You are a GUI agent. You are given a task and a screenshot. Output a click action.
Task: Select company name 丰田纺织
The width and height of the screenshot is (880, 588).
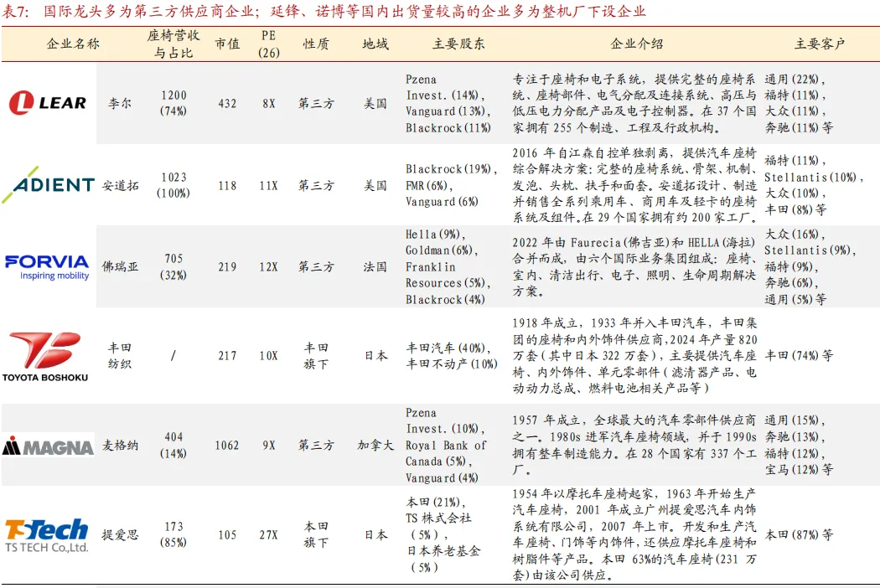click(120, 356)
